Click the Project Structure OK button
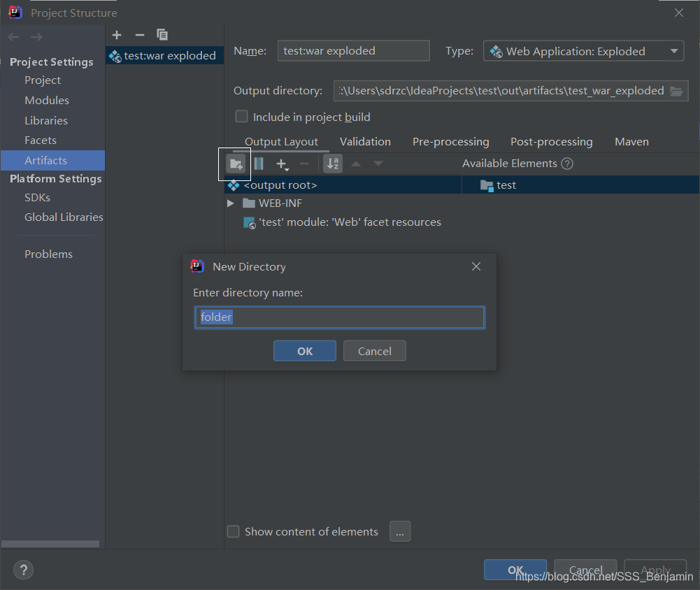 515,570
